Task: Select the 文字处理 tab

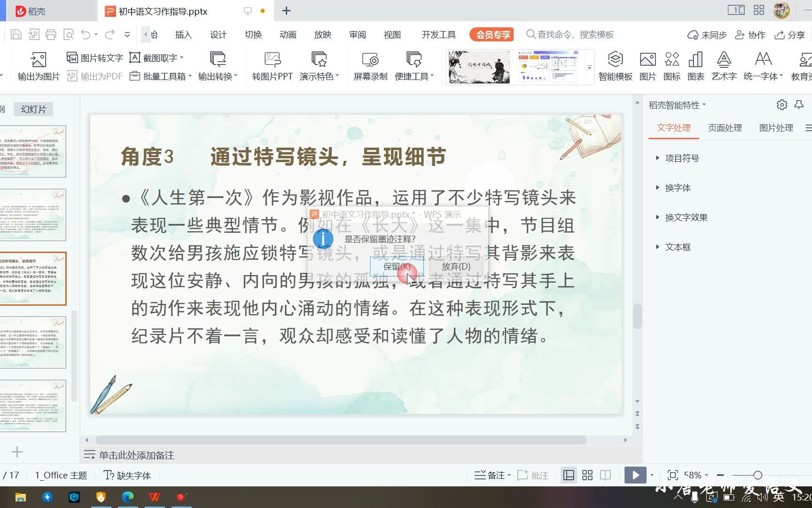Action: pyautogui.click(x=673, y=128)
